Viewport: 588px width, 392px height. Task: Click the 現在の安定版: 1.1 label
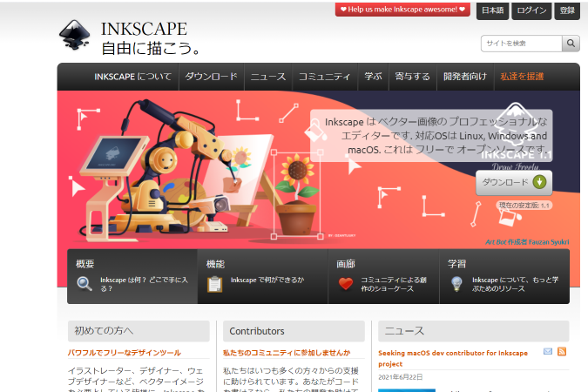tap(524, 206)
